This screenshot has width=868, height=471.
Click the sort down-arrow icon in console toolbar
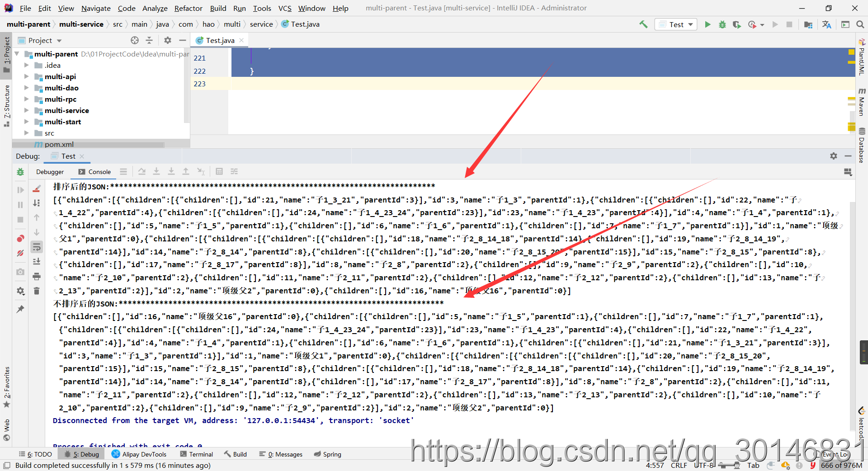37,203
